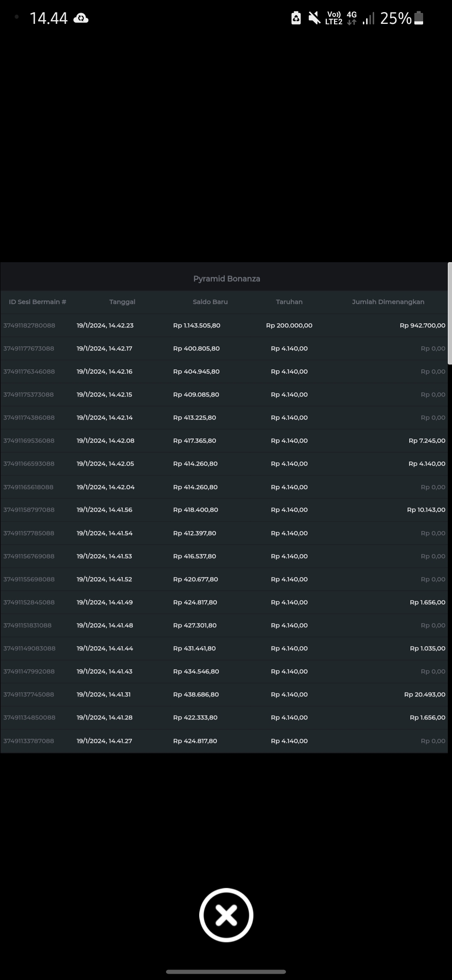452x980 pixels.
Task: Select the Rp 20.493,00 win amount
Action: (424, 694)
